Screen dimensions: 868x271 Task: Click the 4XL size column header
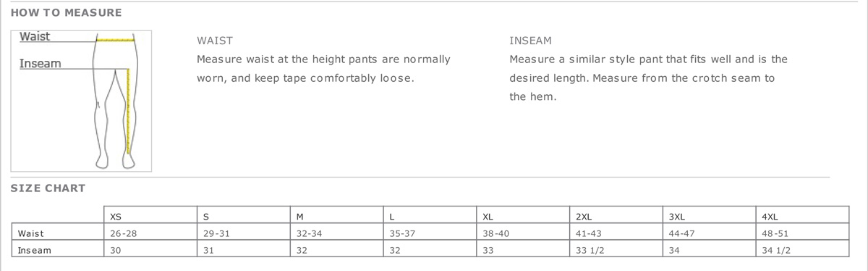(x=802, y=215)
